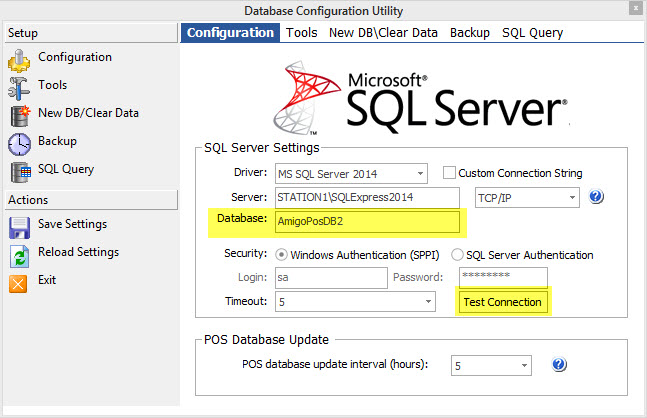647x418 pixels.
Task: Open help next to TCP/IP protocol dropdown
Action: (x=596, y=196)
